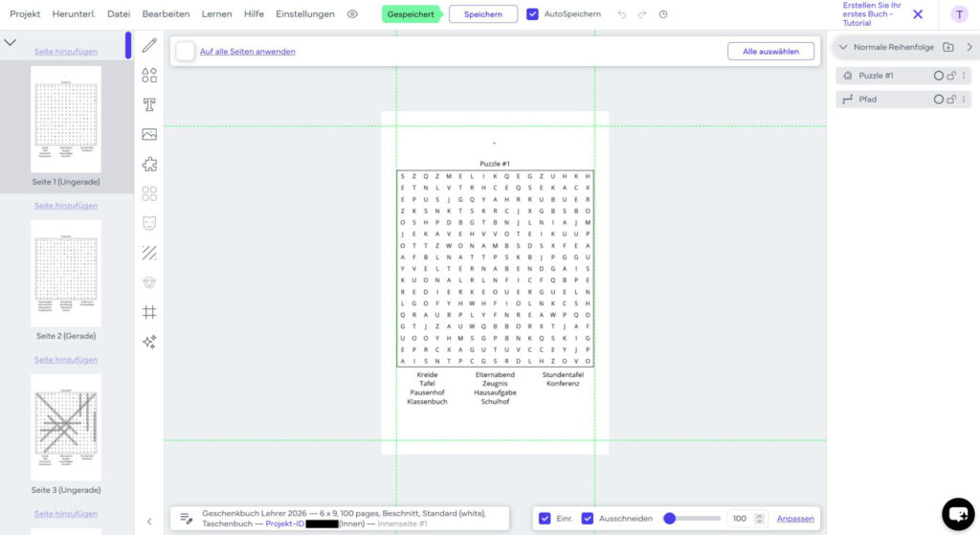The image size is (980, 535).
Task: Click the four-squares grid tool
Action: coord(149,193)
